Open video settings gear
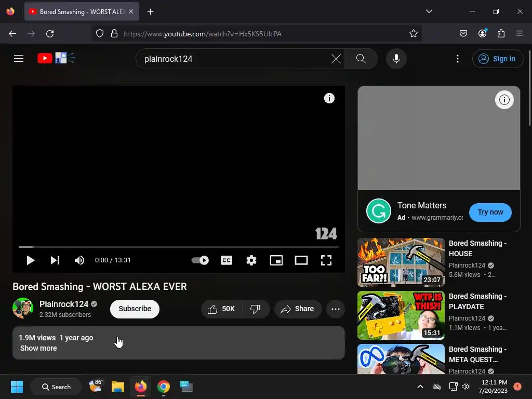532x399 pixels. [x=251, y=260]
